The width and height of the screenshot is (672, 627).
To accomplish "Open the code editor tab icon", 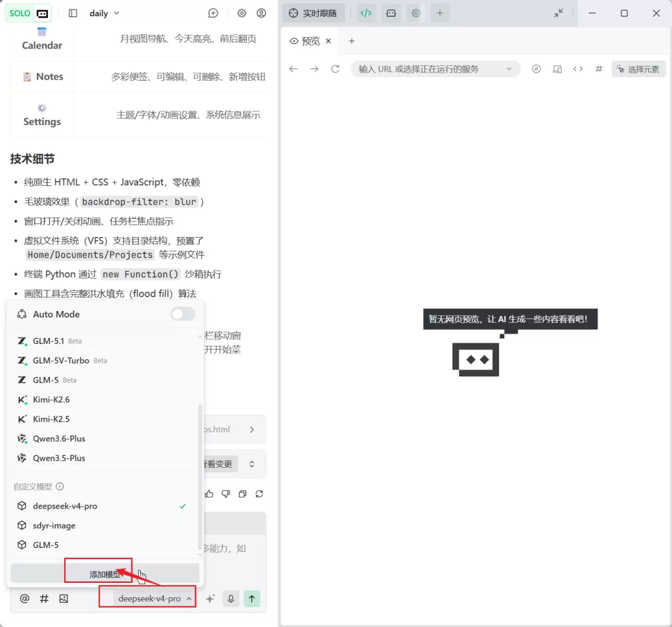I will coord(366,13).
